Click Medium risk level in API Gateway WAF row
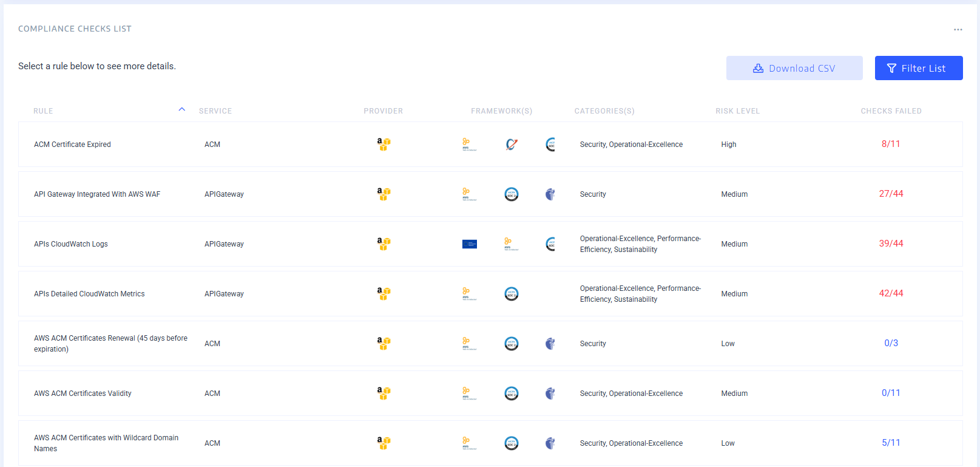 [734, 194]
